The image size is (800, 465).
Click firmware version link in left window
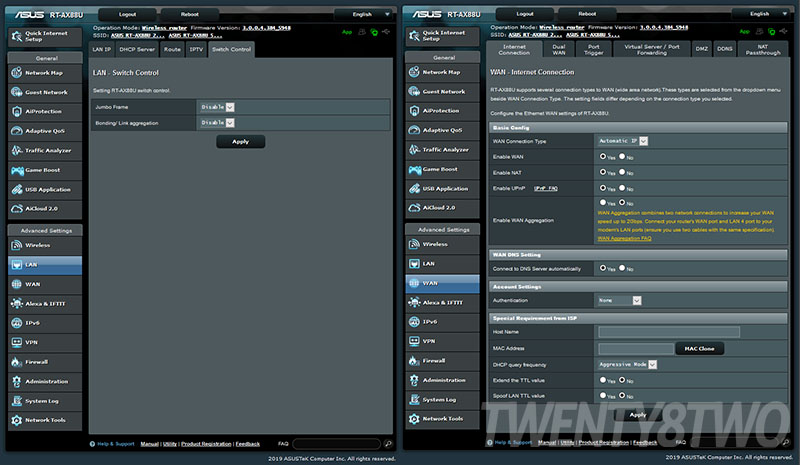(x=266, y=28)
